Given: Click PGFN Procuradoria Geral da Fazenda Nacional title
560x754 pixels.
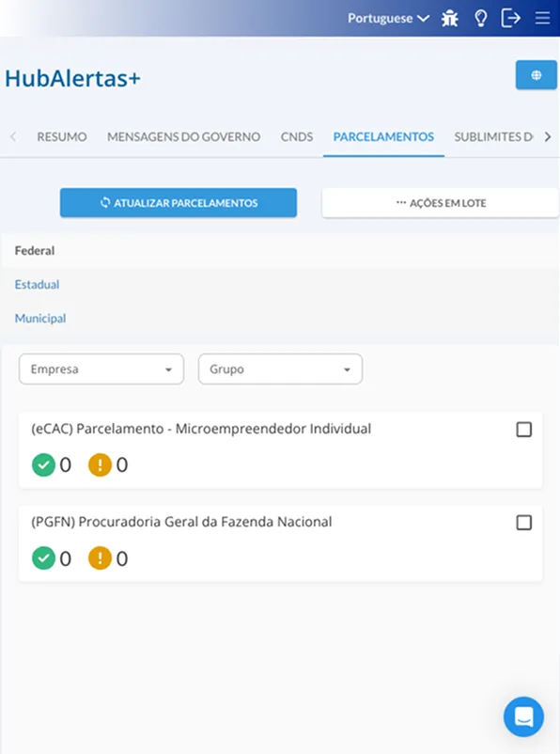Looking at the screenshot, I should (x=181, y=522).
